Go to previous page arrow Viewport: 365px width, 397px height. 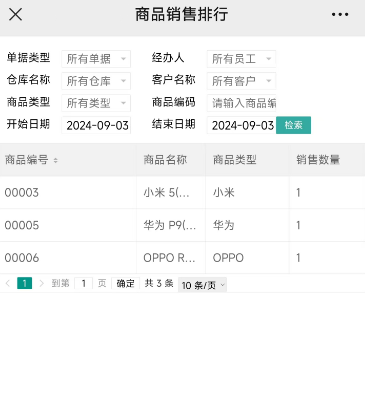pyautogui.click(x=8, y=284)
